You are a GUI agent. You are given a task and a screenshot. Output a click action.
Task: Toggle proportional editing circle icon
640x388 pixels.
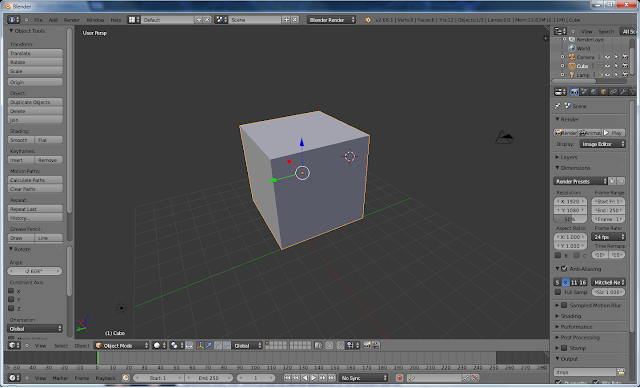coord(329,346)
